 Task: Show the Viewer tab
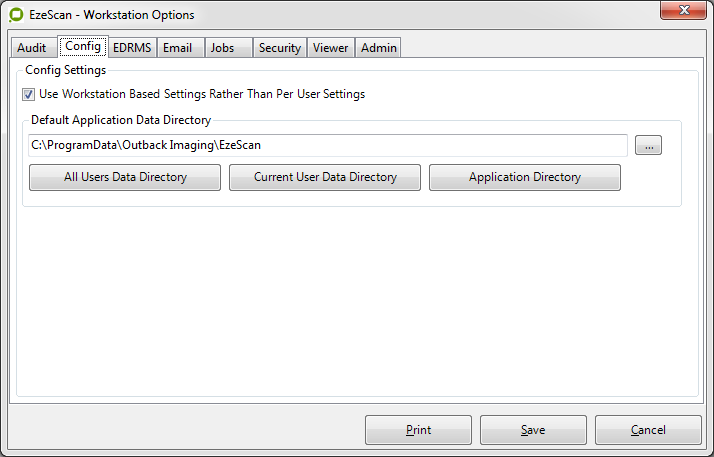click(330, 48)
